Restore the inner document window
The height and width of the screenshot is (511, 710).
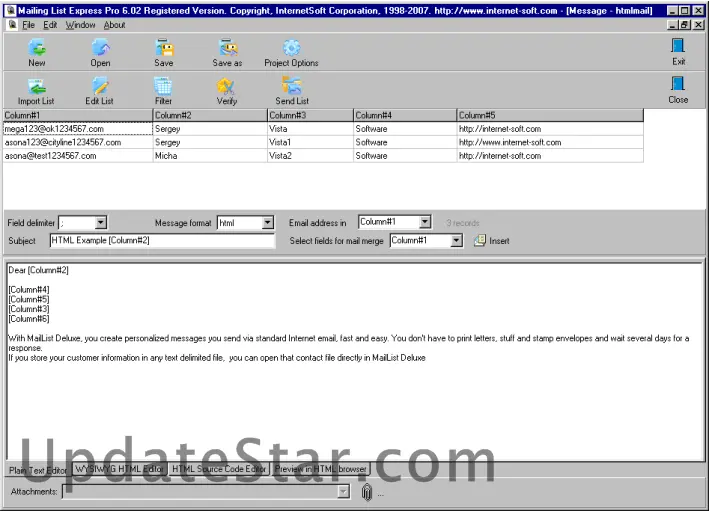(x=685, y=25)
